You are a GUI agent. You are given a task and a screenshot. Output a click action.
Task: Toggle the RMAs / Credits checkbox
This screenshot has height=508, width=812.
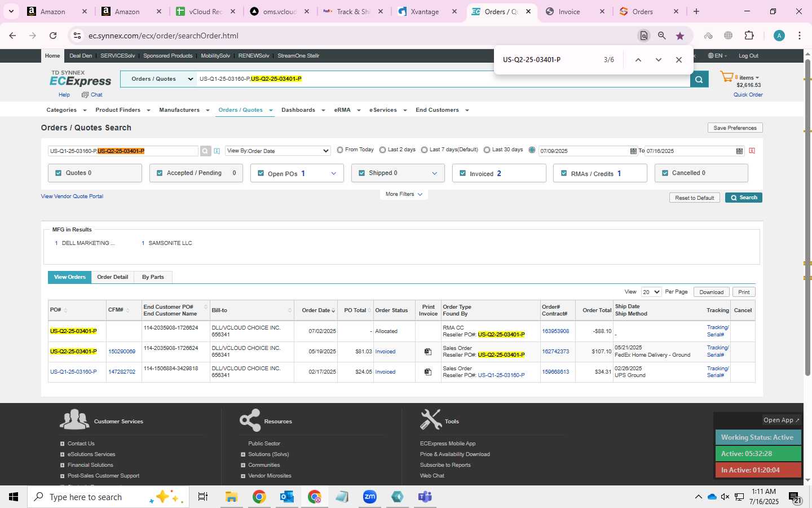[564, 173]
